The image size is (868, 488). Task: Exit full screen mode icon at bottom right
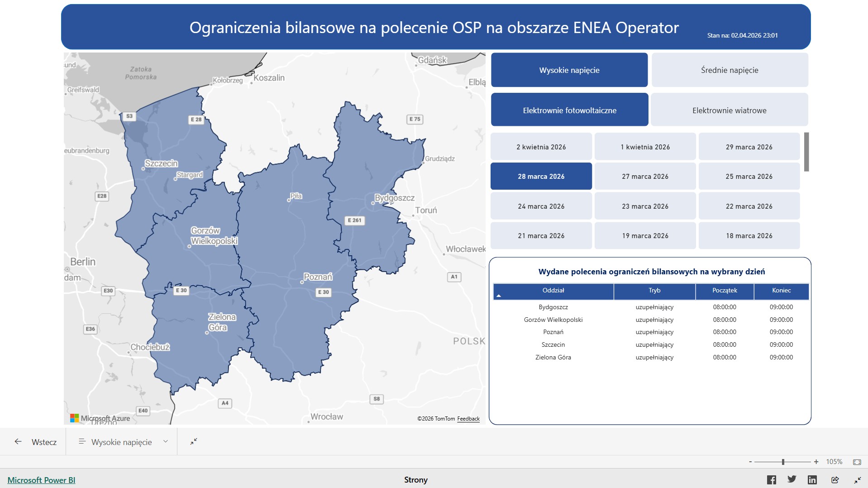tap(857, 480)
